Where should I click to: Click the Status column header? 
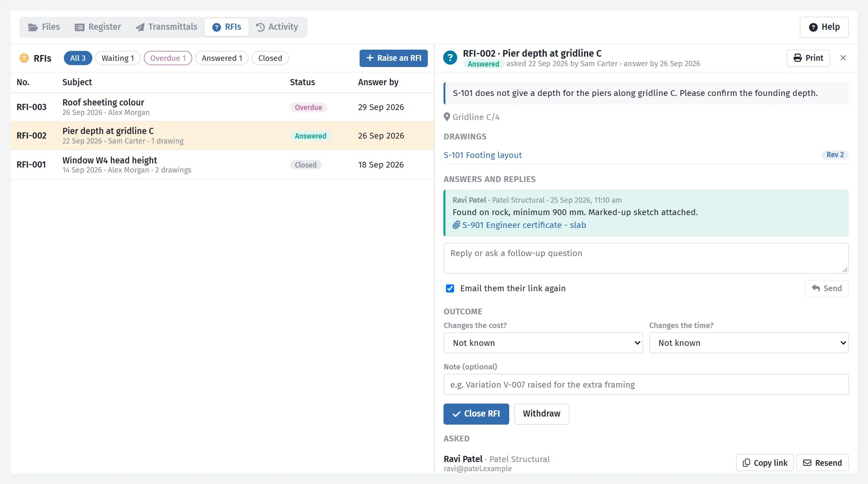click(x=302, y=82)
